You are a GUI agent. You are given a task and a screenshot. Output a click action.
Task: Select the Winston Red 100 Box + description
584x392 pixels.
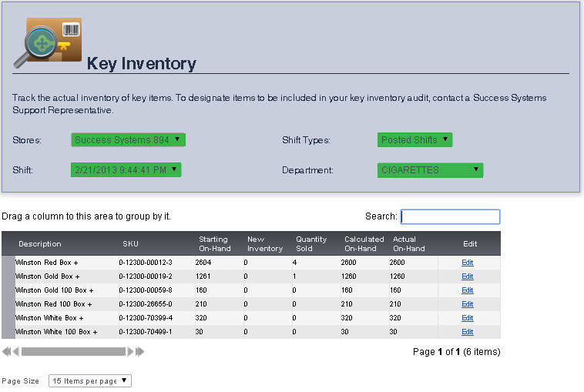coord(53,304)
